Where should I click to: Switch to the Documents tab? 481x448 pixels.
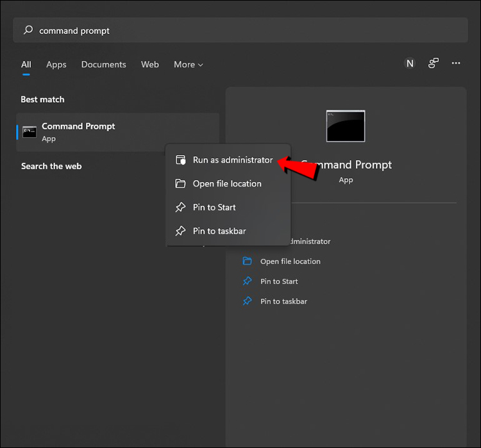[x=104, y=64]
